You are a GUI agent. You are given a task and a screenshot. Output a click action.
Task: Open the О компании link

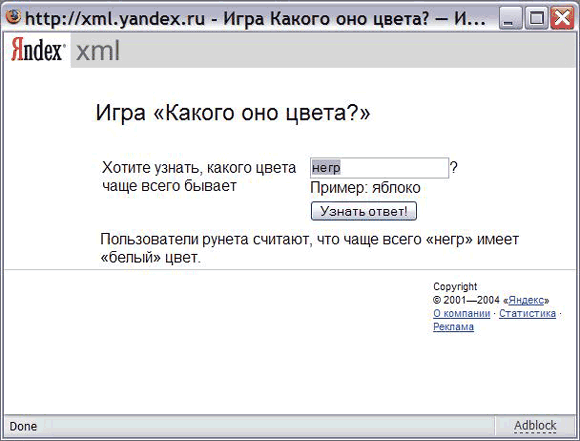tap(461, 313)
